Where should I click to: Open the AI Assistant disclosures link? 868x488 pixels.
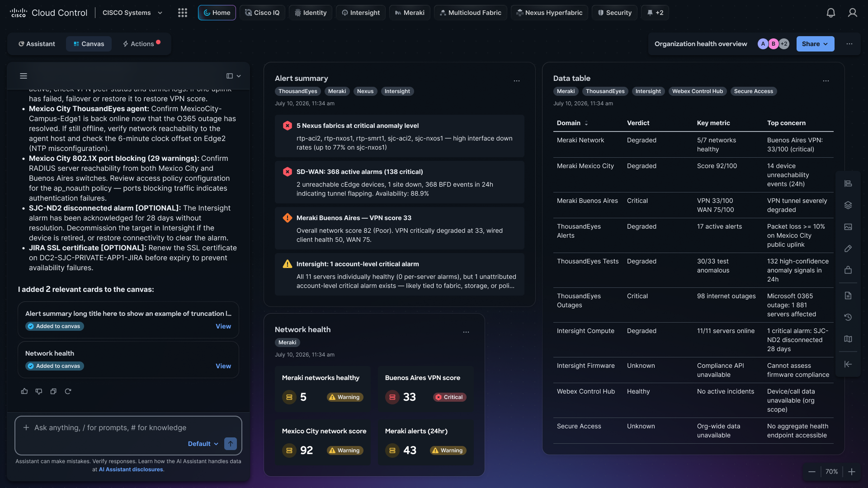(x=131, y=469)
